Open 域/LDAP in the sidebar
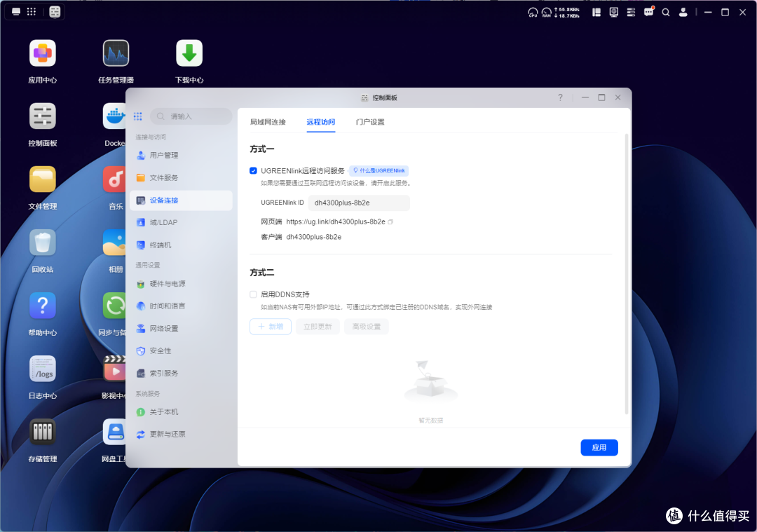 pos(181,223)
